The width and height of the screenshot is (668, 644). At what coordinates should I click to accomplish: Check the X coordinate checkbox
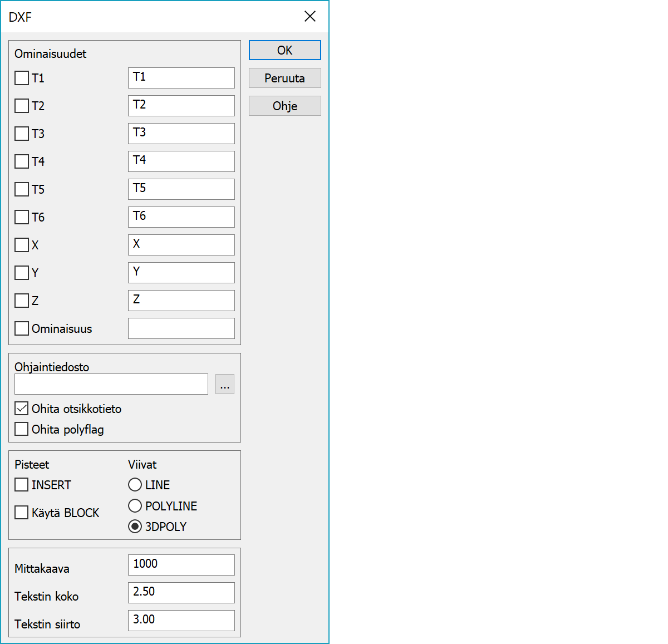point(22,245)
